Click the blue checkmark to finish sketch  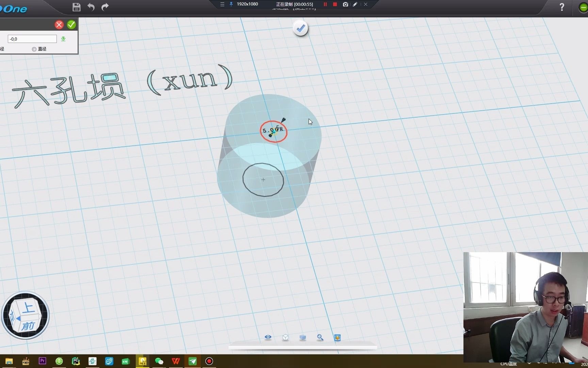[x=300, y=28]
